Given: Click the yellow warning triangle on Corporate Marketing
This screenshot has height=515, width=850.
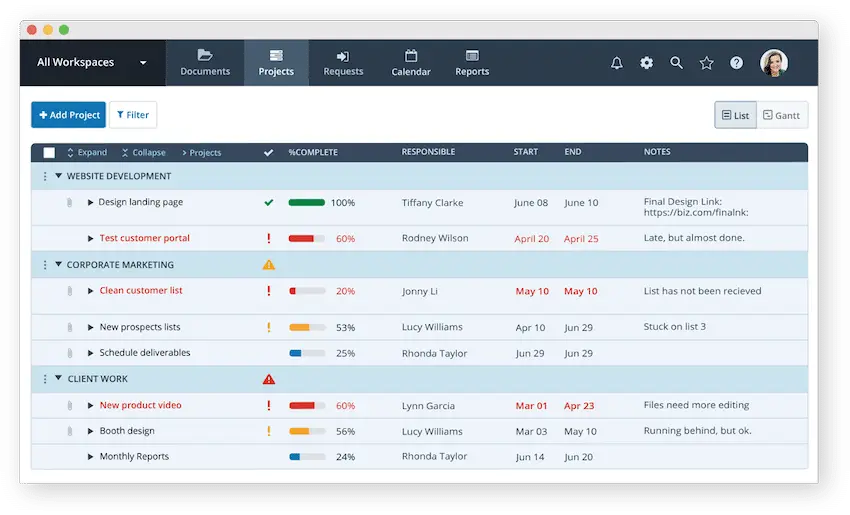Looking at the screenshot, I should (x=268, y=265).
